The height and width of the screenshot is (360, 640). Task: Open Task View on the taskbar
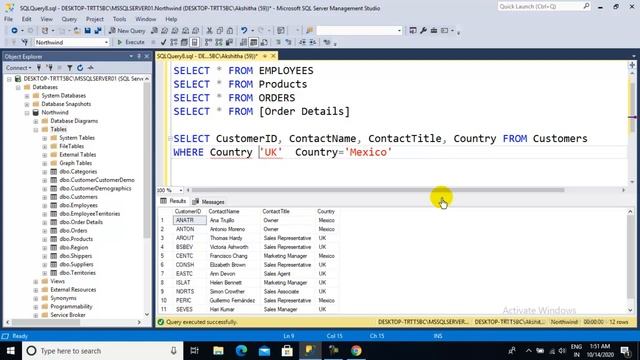click(x=195, y=351)
